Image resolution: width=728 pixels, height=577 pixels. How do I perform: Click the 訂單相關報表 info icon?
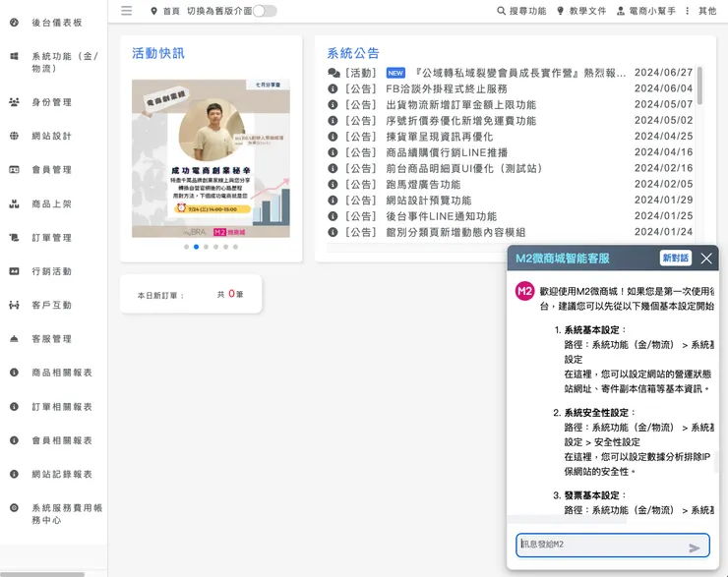click(14, 407)
